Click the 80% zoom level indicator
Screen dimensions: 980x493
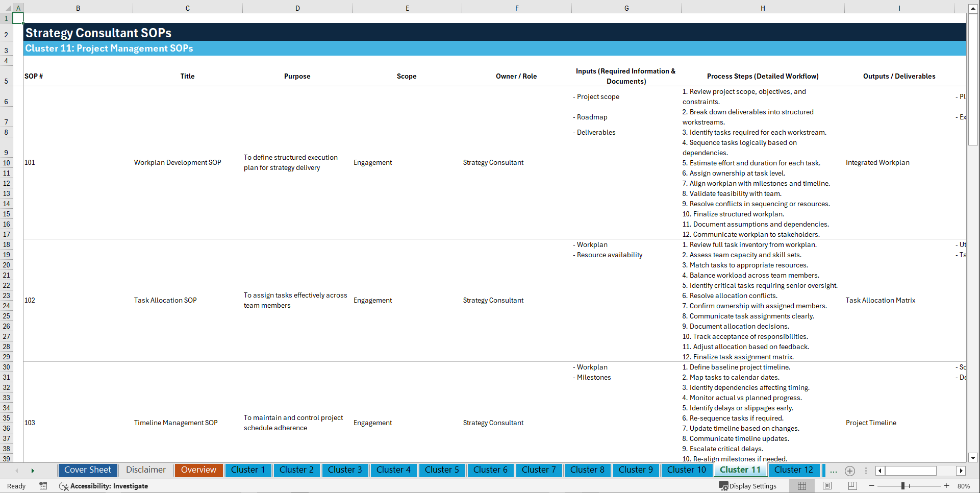[964, 486]
